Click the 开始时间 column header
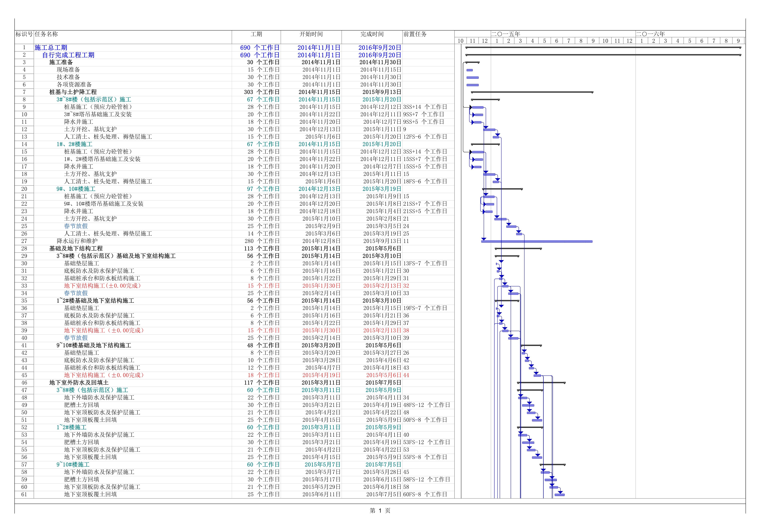 311,34
